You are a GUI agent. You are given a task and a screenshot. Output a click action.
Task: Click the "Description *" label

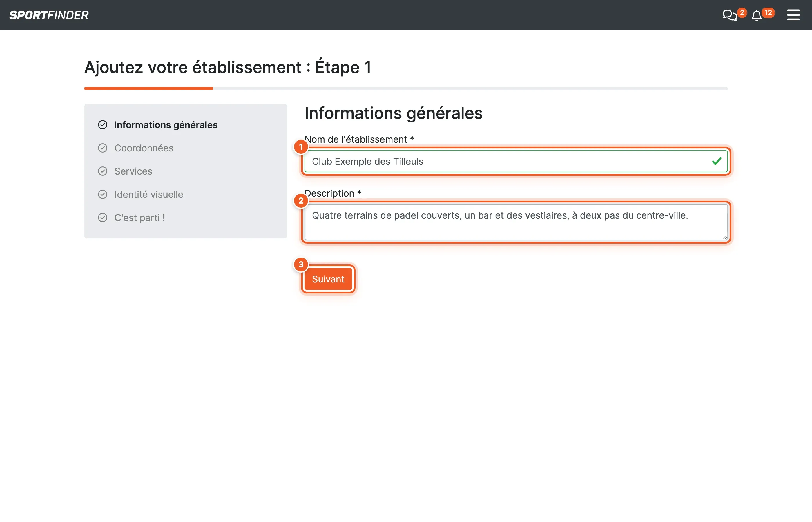point(333,193)
